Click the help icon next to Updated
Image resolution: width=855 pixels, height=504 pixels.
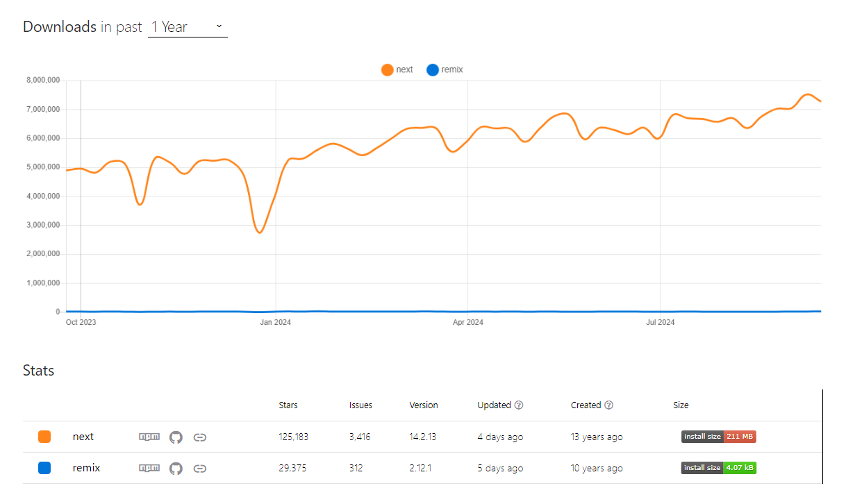tap(519, 405)
